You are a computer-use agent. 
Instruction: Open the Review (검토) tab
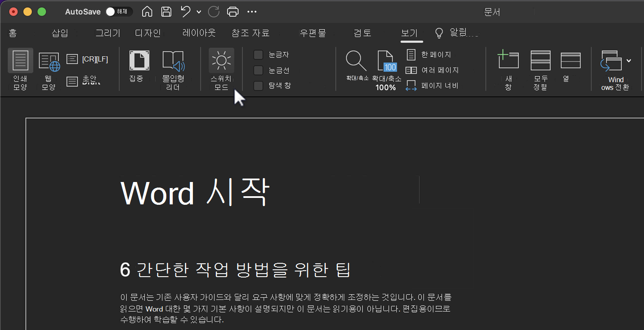(x=362, y=33)
